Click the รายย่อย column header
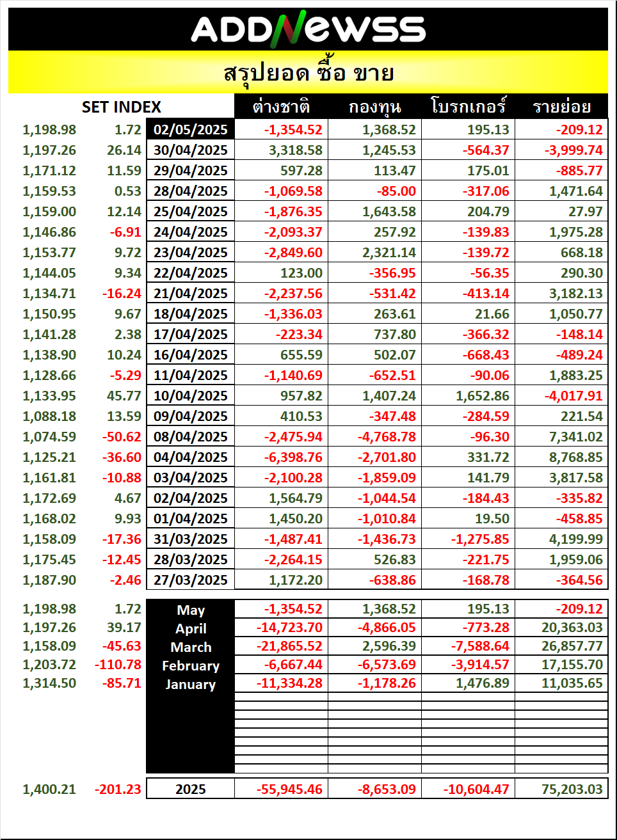Screen dimensions: 617x840 [x=561, y=106]
